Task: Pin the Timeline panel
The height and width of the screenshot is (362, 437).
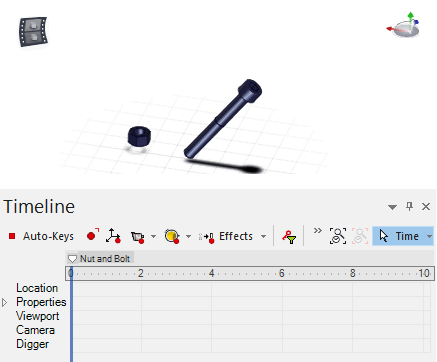Action: [x=410, y=207]
